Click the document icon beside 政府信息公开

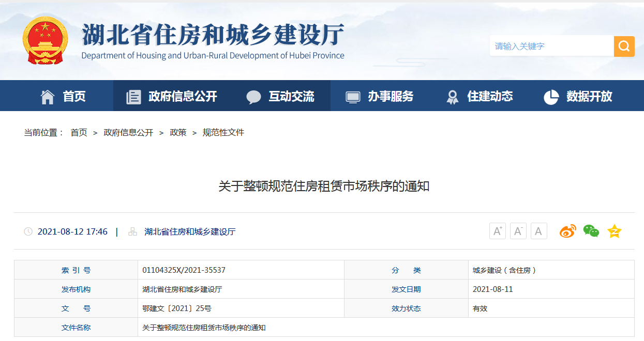[133, 97]
